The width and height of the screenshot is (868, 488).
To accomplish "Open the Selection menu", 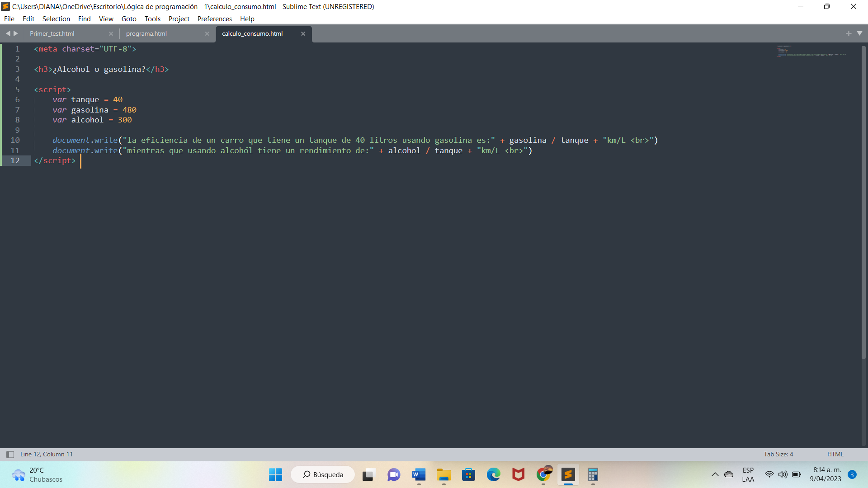I will (56, 19).
